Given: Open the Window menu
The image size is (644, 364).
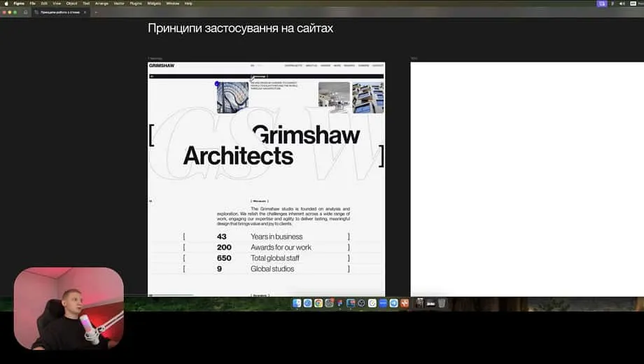Looking at the screenshot, I should pyautogui.click(x=172, y=3).
